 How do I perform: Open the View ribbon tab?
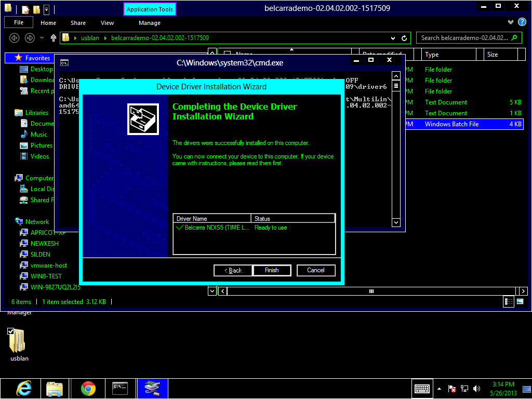107,23
